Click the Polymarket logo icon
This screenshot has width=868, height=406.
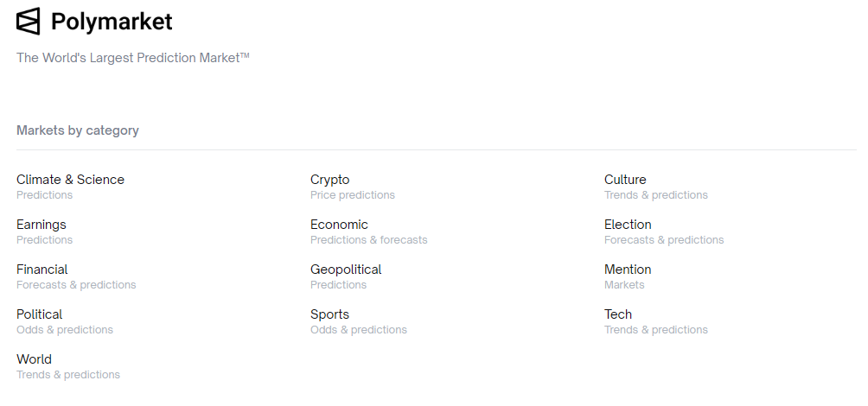(x=29, y=22)
